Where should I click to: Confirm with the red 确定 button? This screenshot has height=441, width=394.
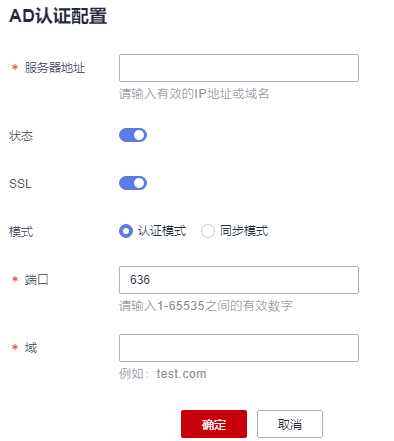[x=214, y=424]
